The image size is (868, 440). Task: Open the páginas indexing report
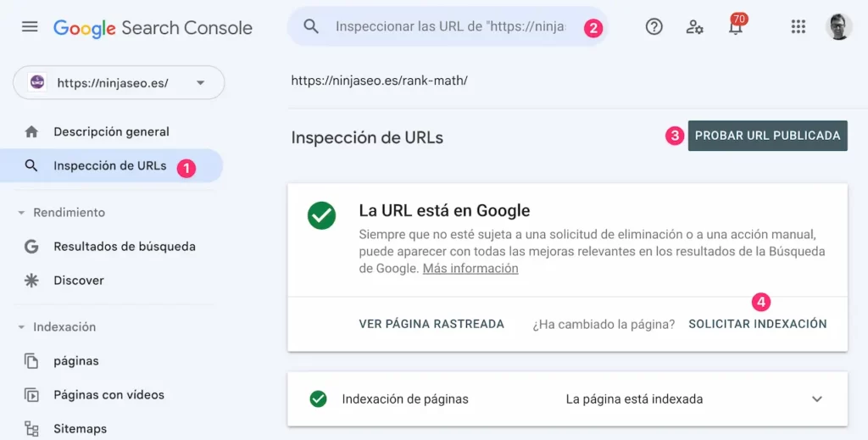click(x=75, y=361)
